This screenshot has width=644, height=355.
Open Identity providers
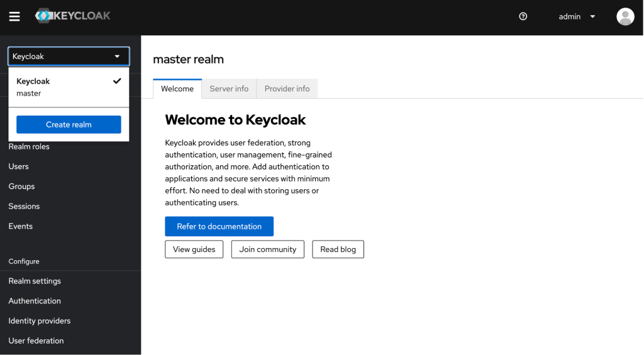tap(40, 321)
